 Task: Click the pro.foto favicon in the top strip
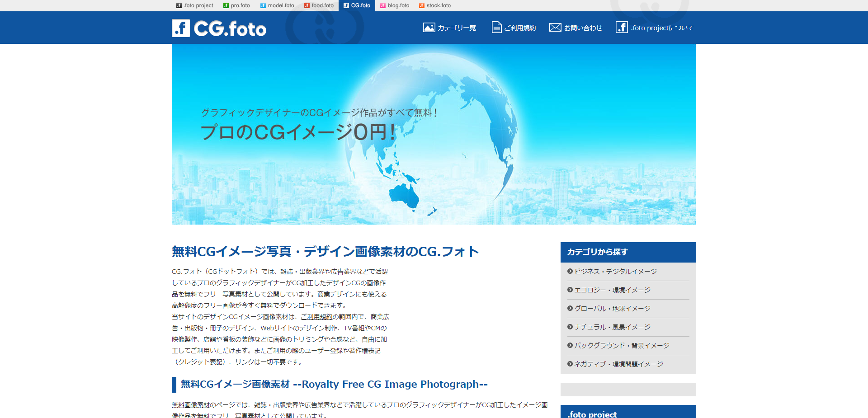(225, 5)
